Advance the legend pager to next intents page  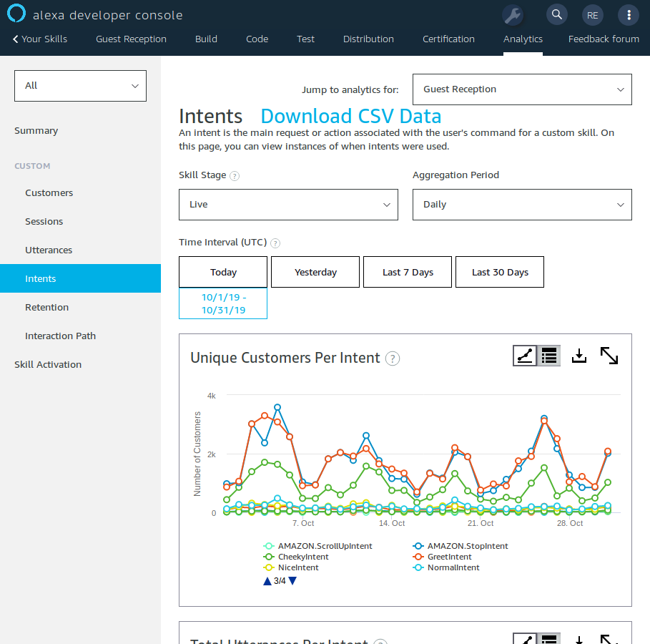tap(291, 580)
